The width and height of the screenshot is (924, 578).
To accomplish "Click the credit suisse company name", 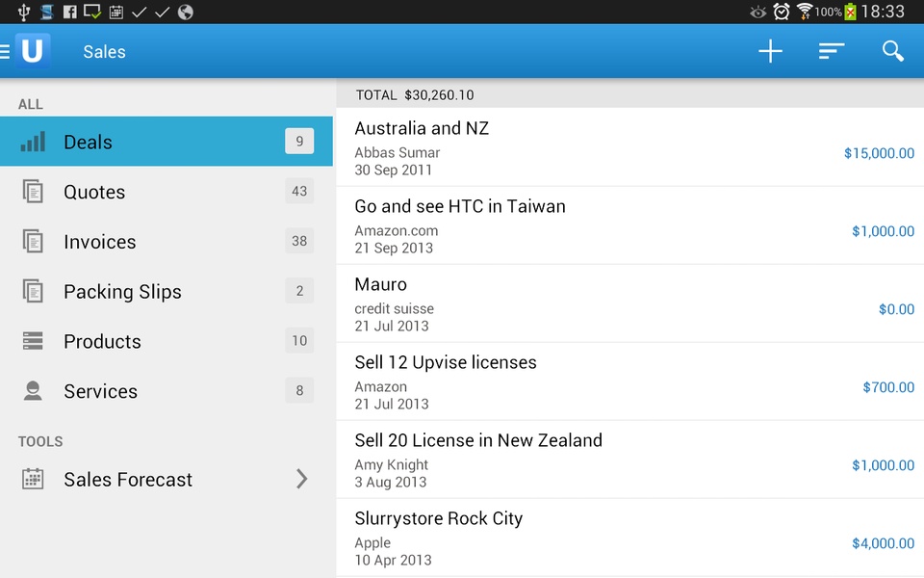I will click(x=394, y=308).
